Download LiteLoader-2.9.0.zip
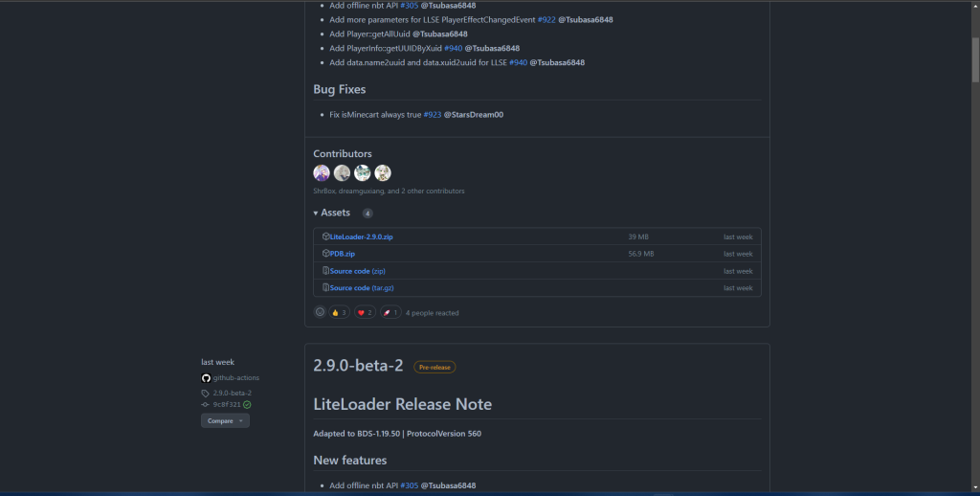This screenshot has width=980, height=496. (x=361, y=237)
